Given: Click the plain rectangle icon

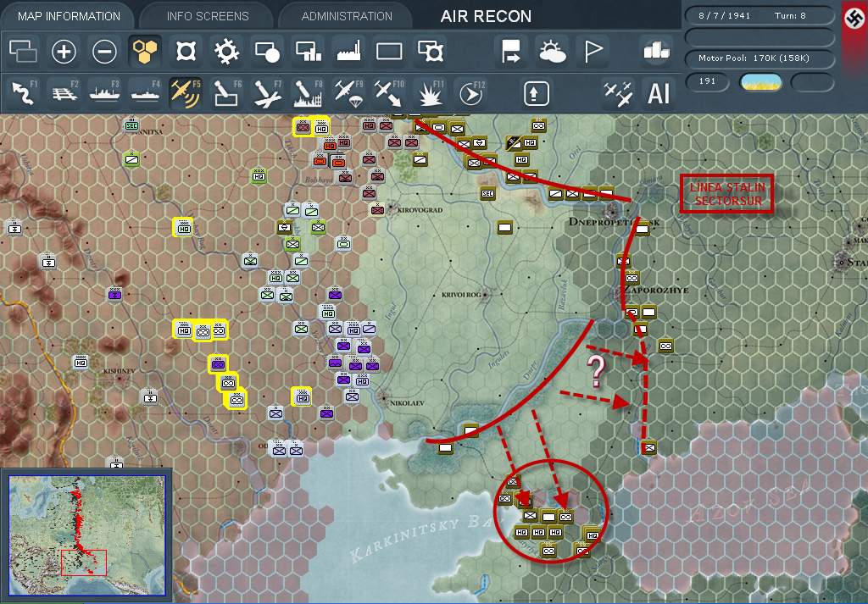Looking at the screenshot, I should coord(389,52).
